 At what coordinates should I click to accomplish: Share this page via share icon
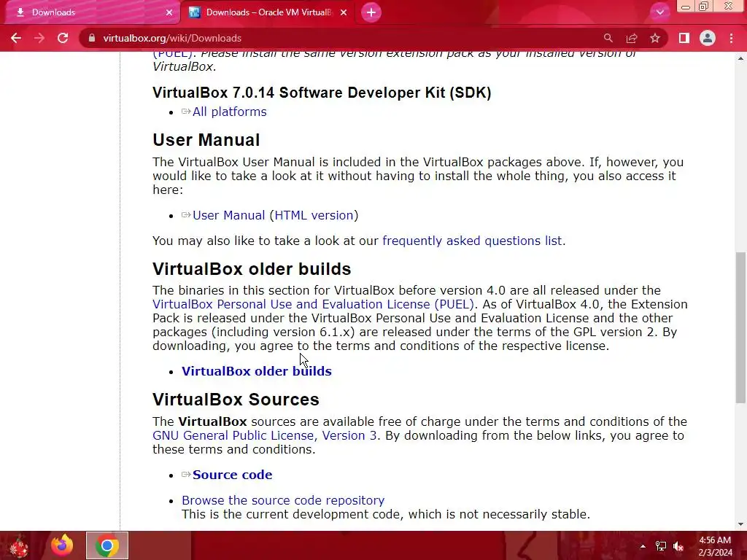click(x=632, y=38)
